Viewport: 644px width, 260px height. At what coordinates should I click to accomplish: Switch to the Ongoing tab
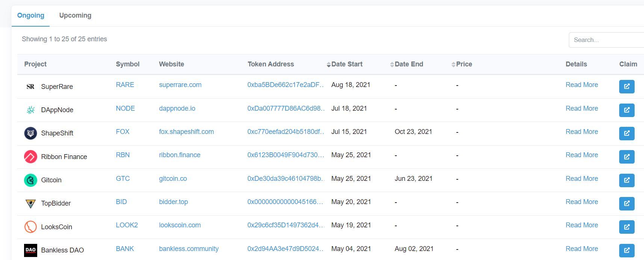click(31, 15)
